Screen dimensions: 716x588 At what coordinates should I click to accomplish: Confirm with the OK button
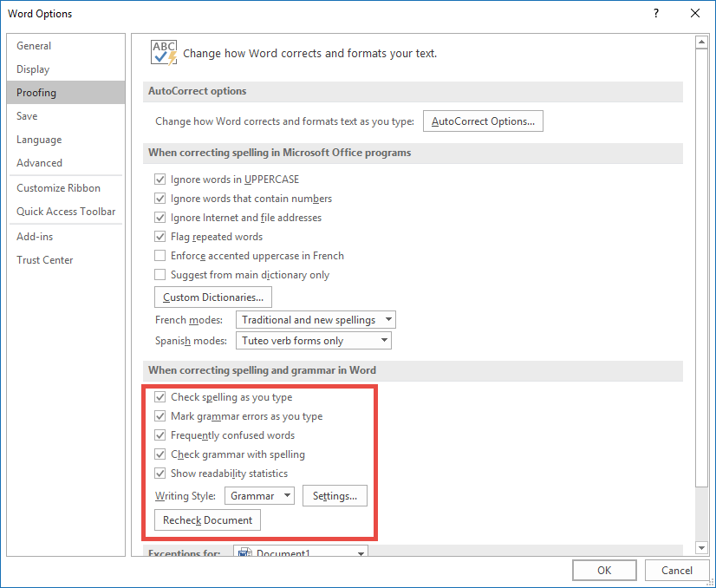(x=604, y=570)
